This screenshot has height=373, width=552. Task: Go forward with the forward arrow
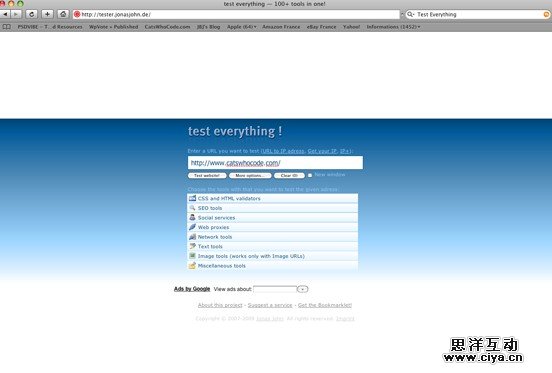point(16,14)
